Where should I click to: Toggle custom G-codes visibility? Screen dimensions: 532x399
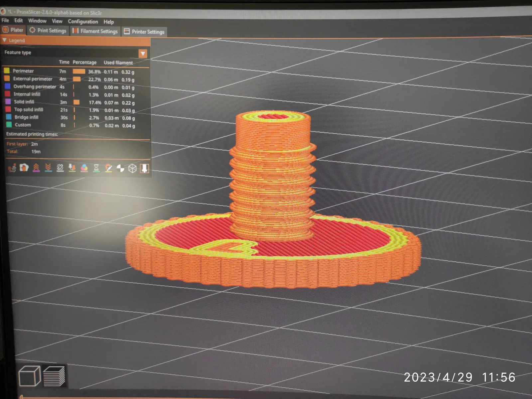pyautogui.click(x=108, y=168)
